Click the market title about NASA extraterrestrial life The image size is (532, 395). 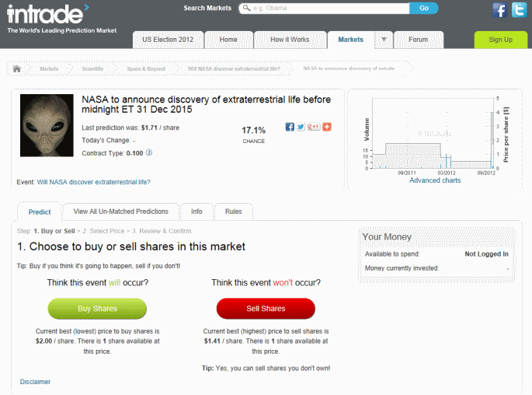coord(207,104)
